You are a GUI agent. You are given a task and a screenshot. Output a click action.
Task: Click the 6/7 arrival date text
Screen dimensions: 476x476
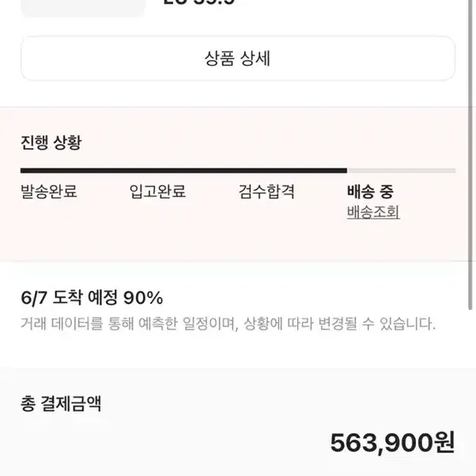coord(33,298)
